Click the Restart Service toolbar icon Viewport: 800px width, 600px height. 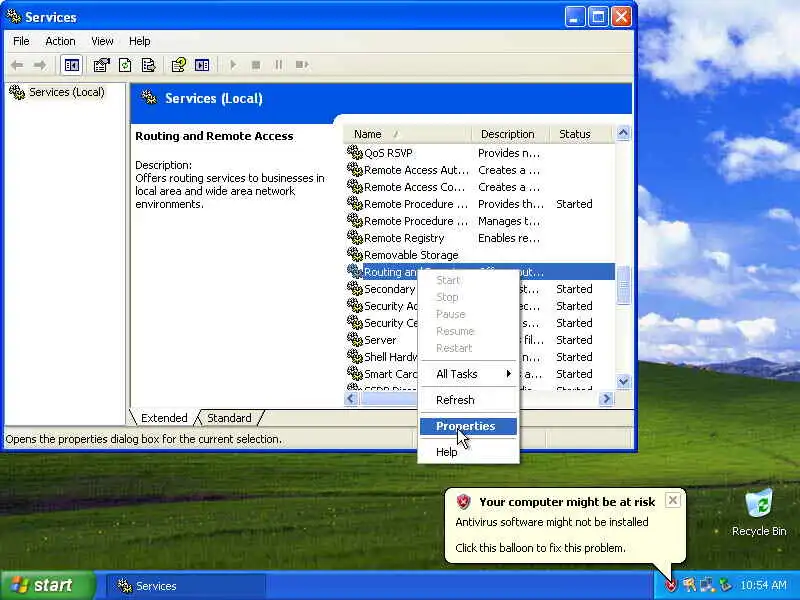(302, 65)
